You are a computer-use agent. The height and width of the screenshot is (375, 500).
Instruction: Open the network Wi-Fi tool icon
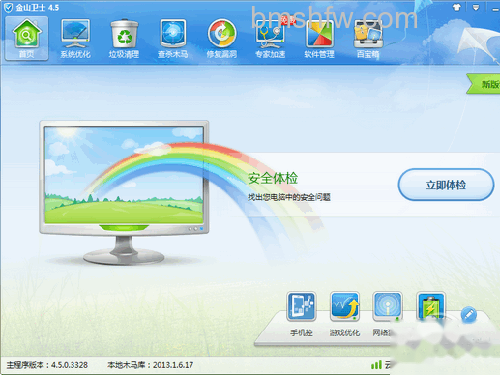387,307
